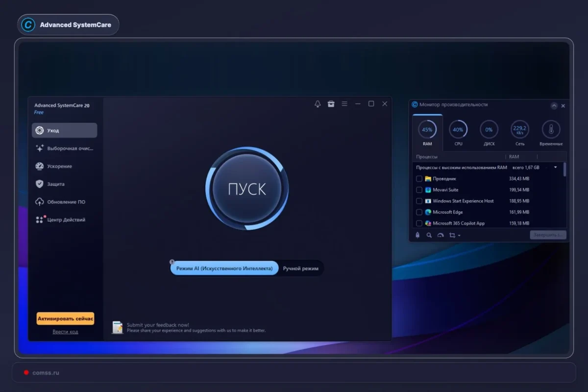The width and height of the screenshot is (588, 392).
Task: Select the 161,99 MB value for Edge
Action: click(x=519, y=212)
